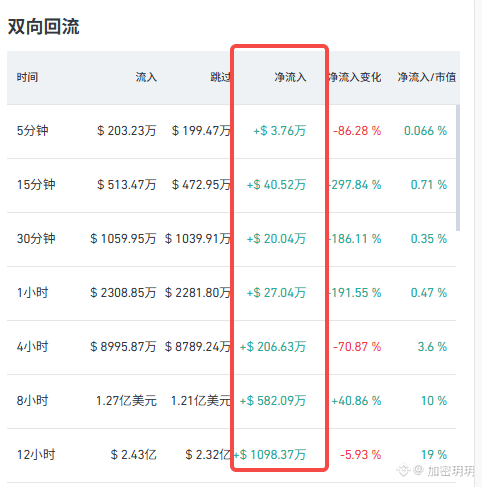This screenshot has width=482, height=487.
Task: Click inflow value $ 2308.85万
Action: click(123, 292)
